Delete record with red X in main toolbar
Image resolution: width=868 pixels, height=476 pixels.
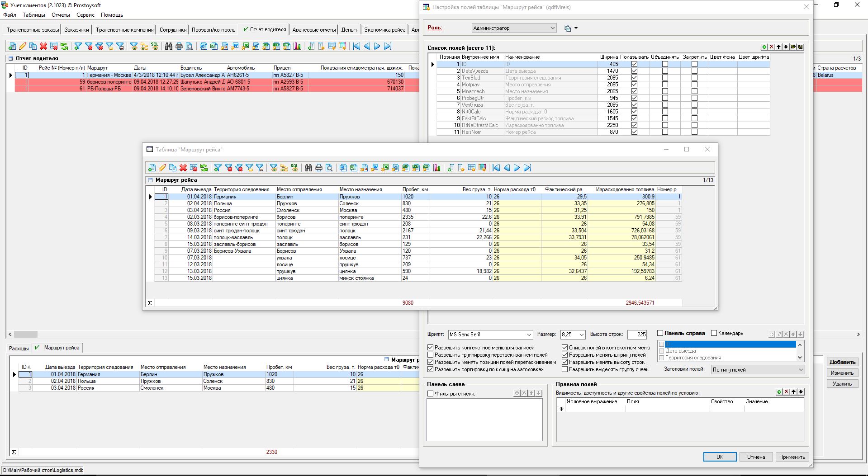43,46
